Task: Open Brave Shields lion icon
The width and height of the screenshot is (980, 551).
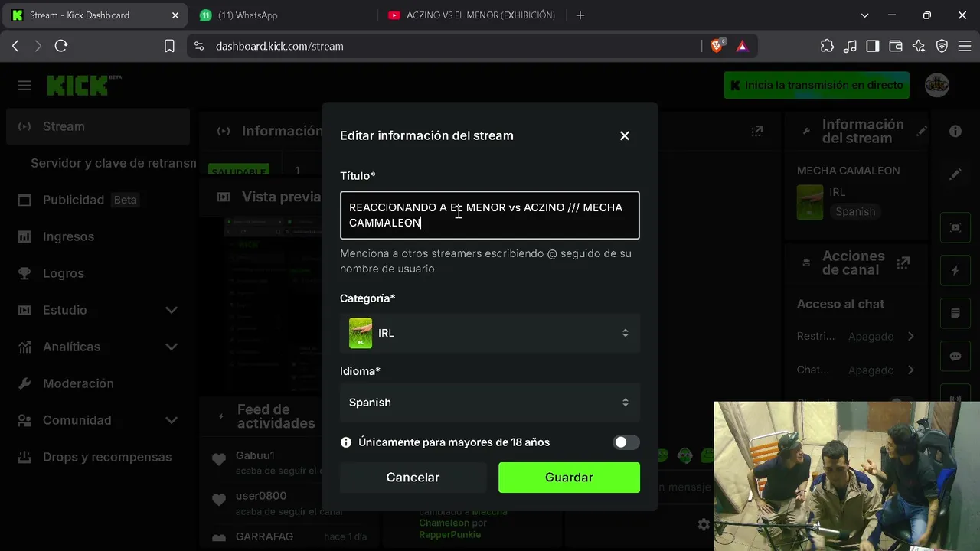Action: [x=717, y=46]
